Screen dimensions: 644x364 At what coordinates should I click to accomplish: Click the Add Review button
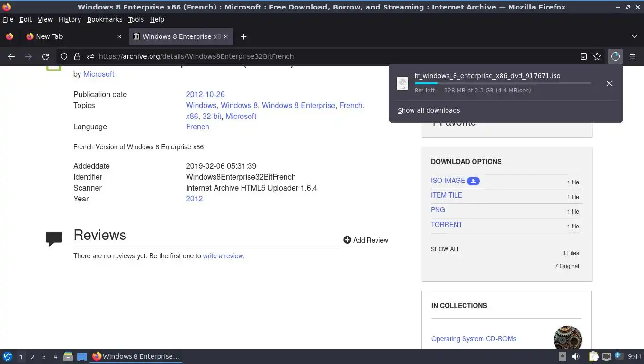366,240
